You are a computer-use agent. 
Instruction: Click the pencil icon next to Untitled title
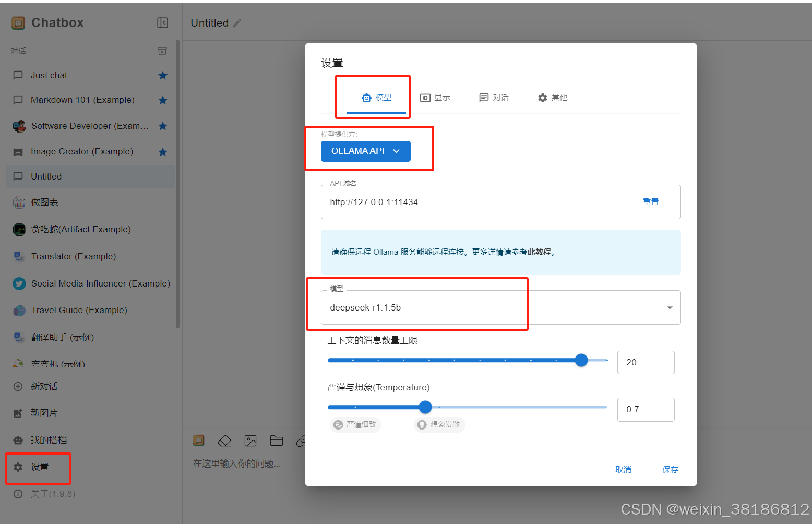coord(237,23)
